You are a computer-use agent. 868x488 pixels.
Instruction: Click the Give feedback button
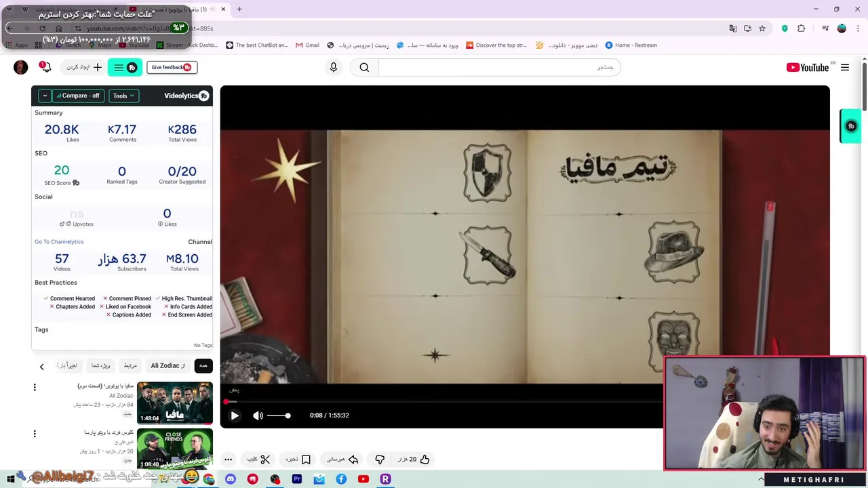coord(172,67)
